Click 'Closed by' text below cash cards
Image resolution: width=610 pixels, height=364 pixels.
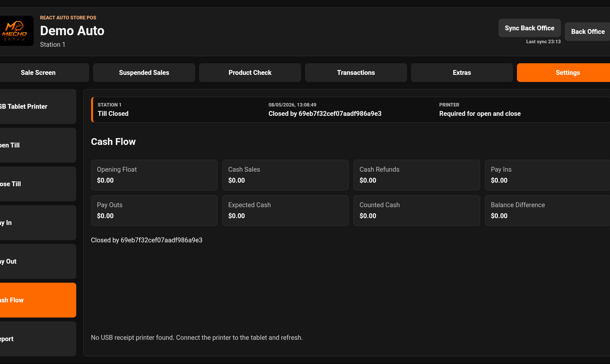click(147, 240)
